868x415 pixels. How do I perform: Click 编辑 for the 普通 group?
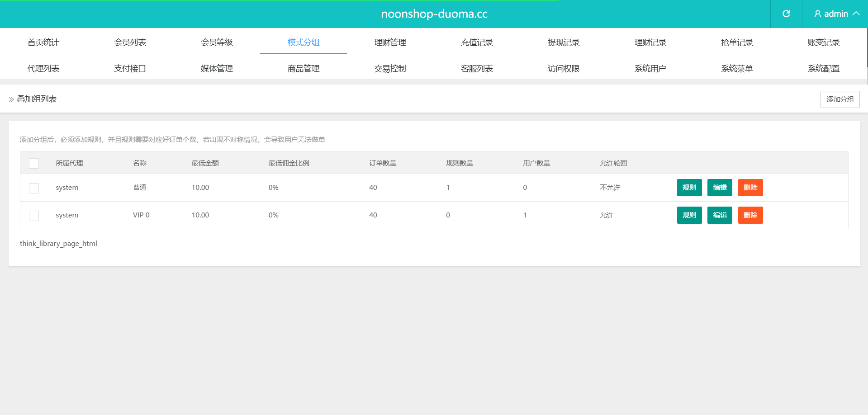click(x=719, y=188)
